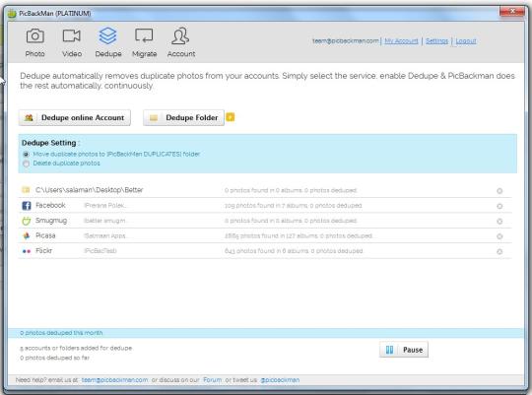The image size is (532, 395).
Task: Open the Forum link
Action: pos(213,379)
